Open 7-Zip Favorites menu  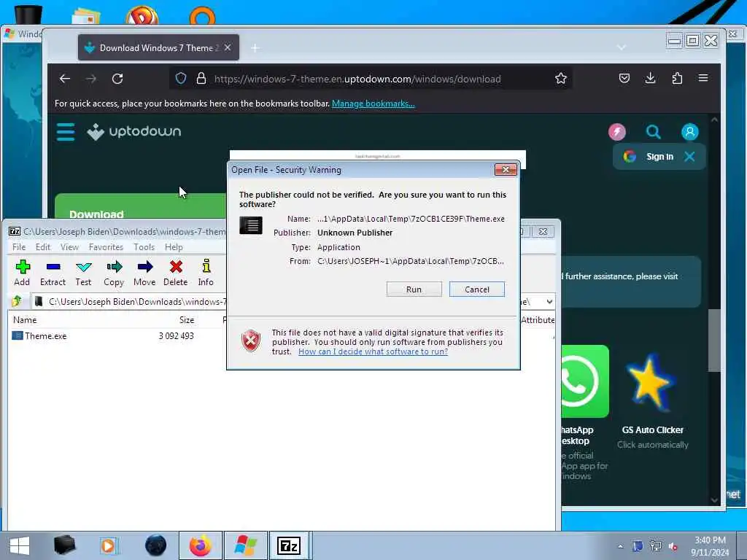point(106,246)
